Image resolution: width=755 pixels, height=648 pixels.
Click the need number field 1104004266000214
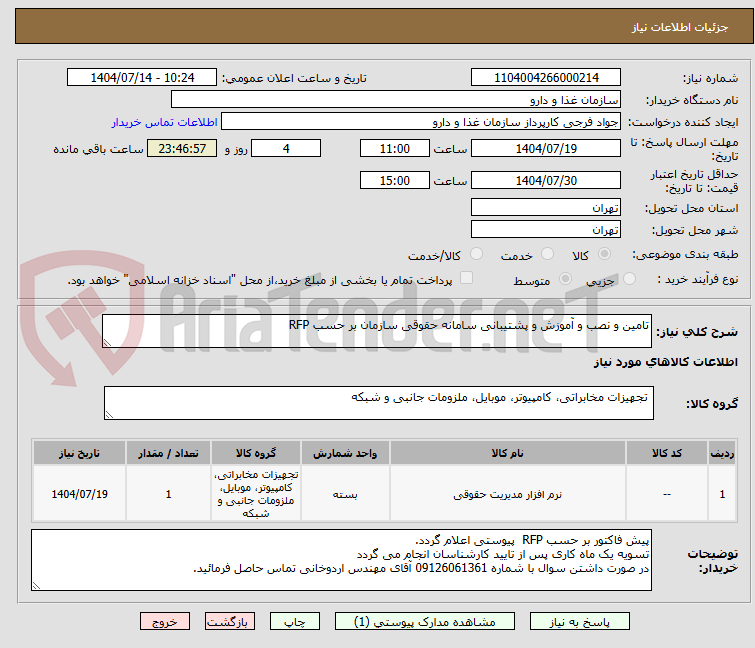pos(546,78)
